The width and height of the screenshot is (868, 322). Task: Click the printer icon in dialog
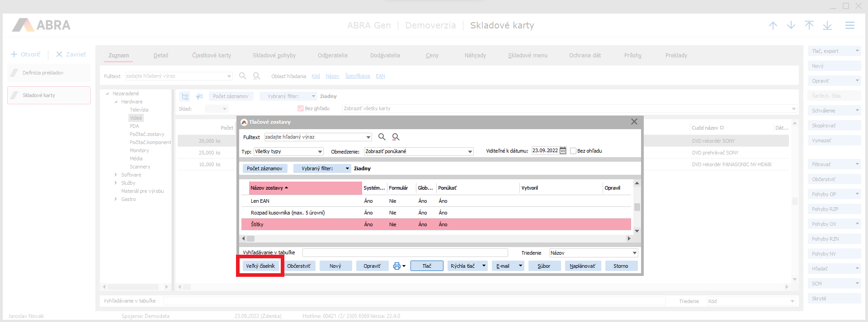[x=396, y=266]
